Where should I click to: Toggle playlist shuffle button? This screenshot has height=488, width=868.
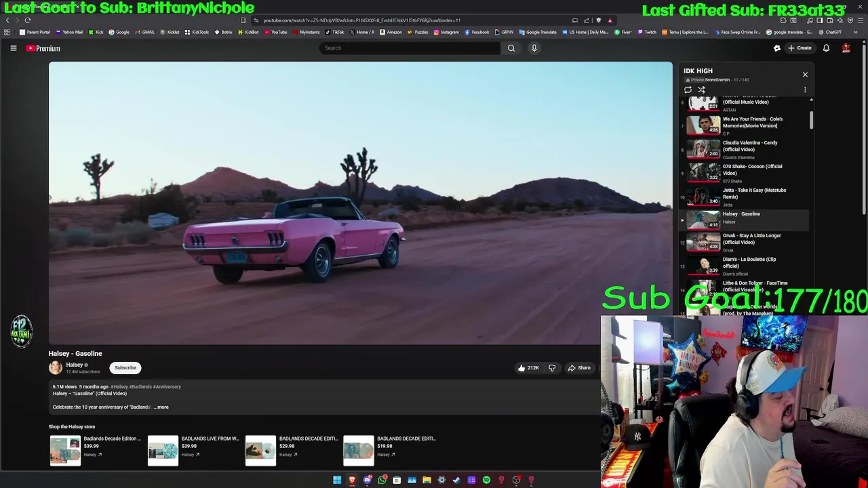tap(701, 90)
